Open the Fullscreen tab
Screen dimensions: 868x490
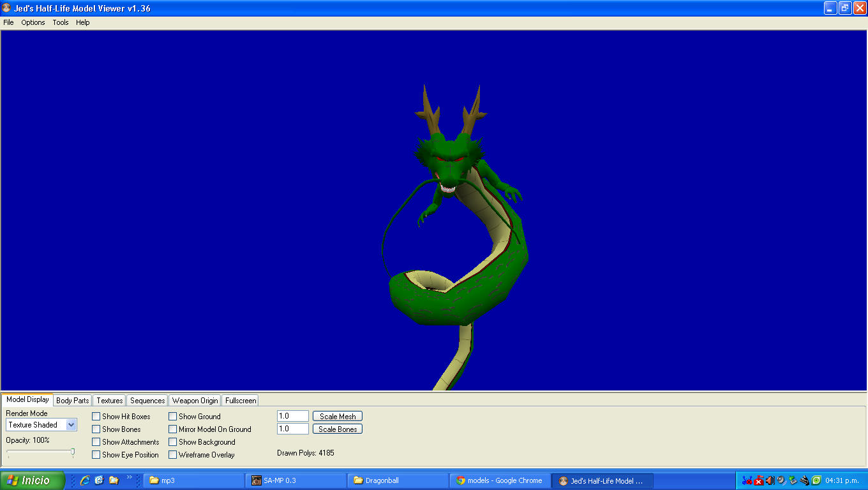(x=241, y=401)
